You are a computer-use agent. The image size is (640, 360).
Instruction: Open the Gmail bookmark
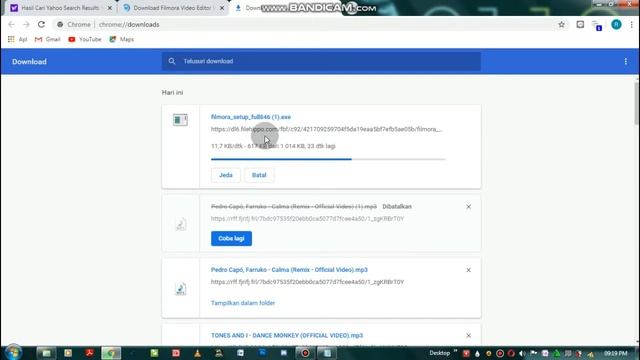[x=48, y=39]
